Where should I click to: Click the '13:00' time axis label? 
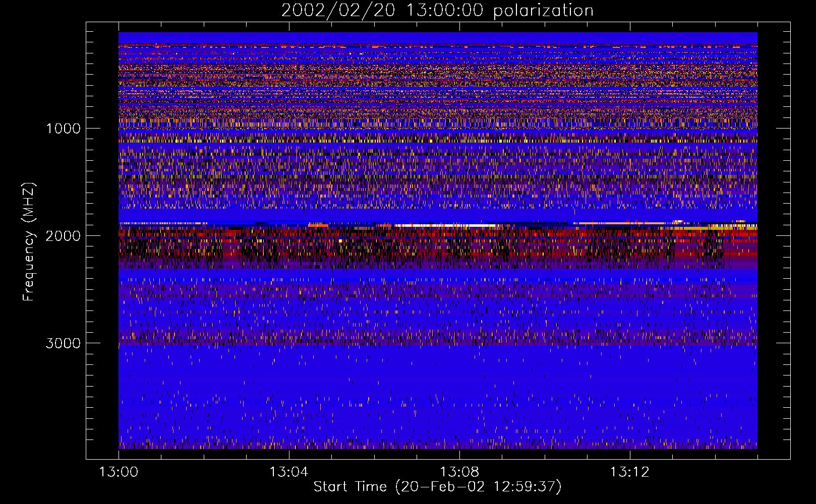(x=119, y=472)
